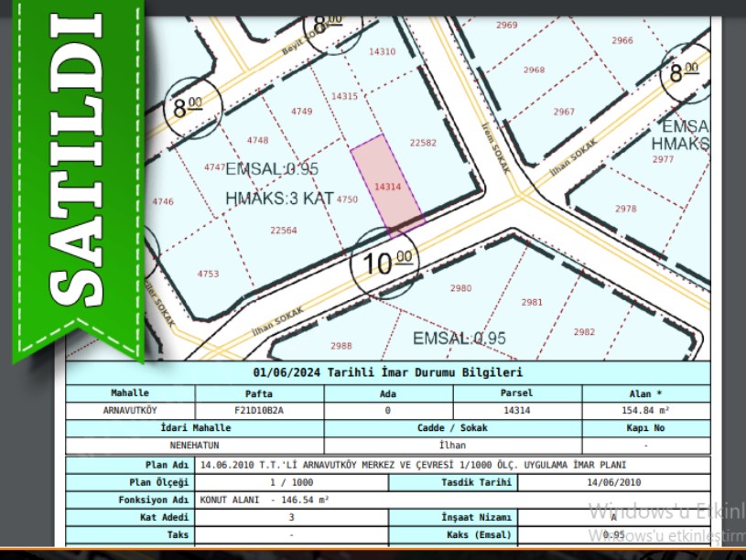Viewport: 746px width, 560px height.
Task: Select parcel 2978 on the right
Action: 625,209
